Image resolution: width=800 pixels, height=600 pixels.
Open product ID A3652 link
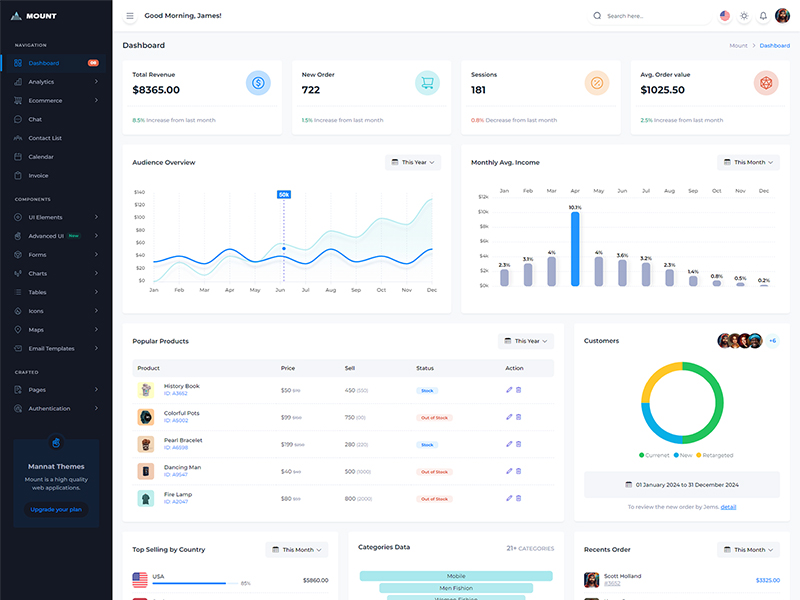[176, 393]
